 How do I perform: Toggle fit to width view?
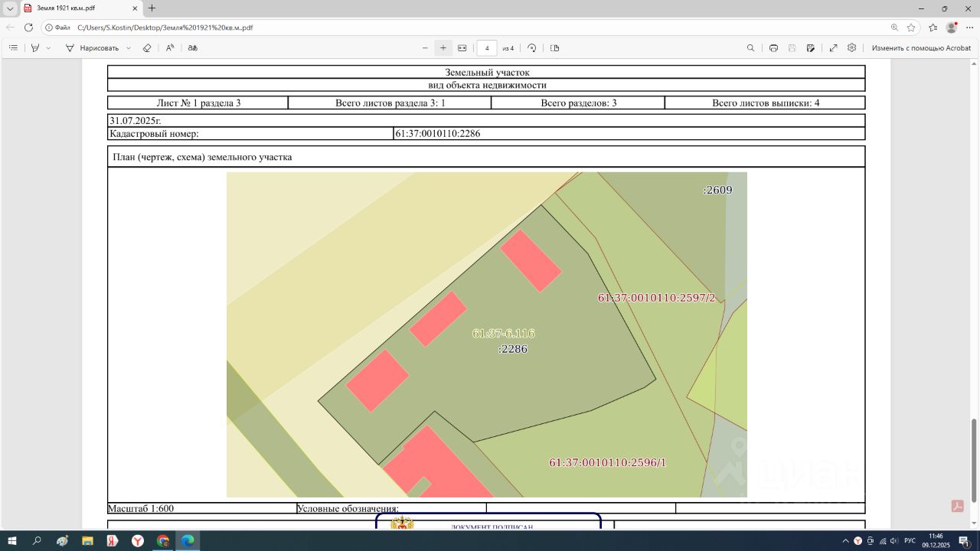(x=462, y=47)
